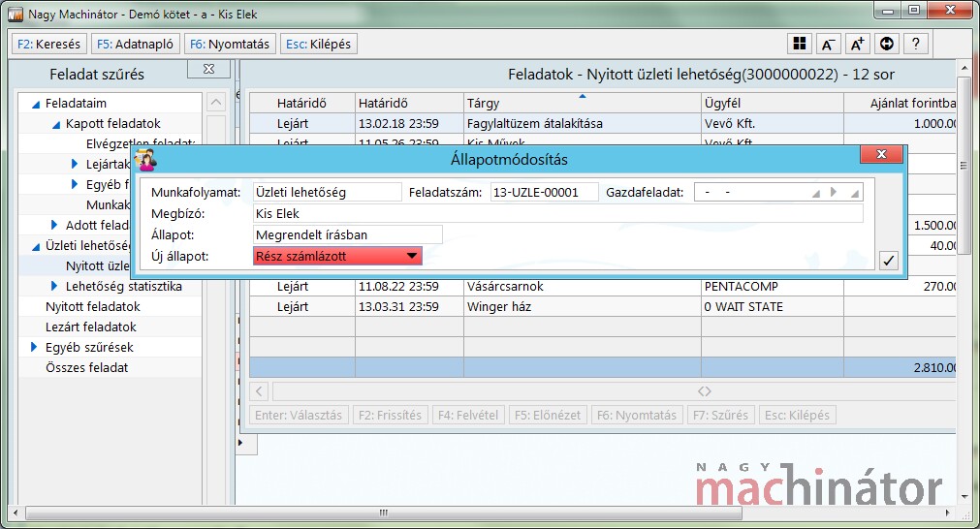Screen dimensions: 980x529
Task: Click the PENTACOMP client cell
Action: coord(773,287)
